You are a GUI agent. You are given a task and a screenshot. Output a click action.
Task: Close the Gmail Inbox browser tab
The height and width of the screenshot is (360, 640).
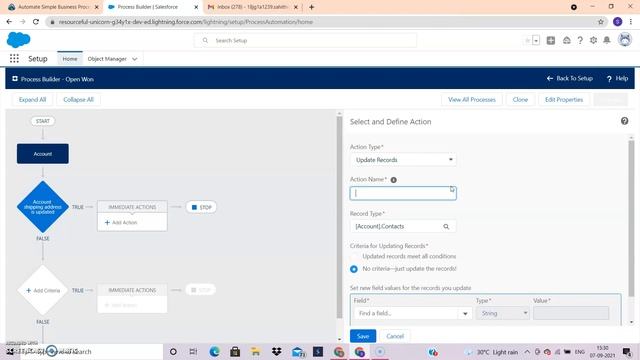(x=296, y=7)
